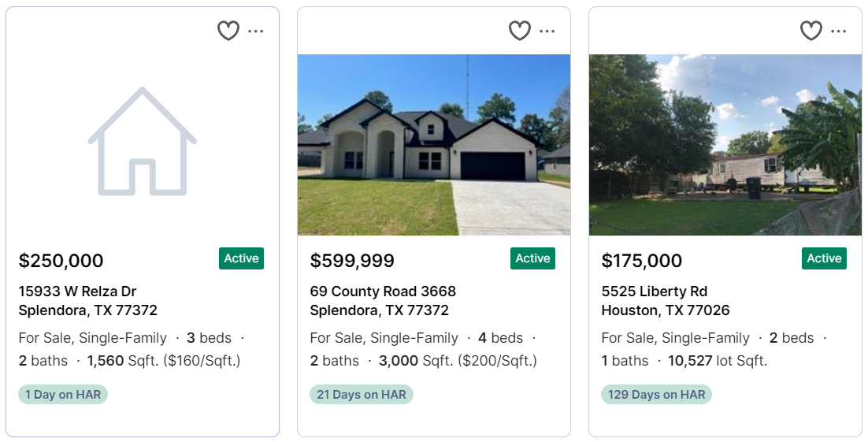Click Active badge on $599,999 listing
The image size is (868, 442).
[532, 258]
